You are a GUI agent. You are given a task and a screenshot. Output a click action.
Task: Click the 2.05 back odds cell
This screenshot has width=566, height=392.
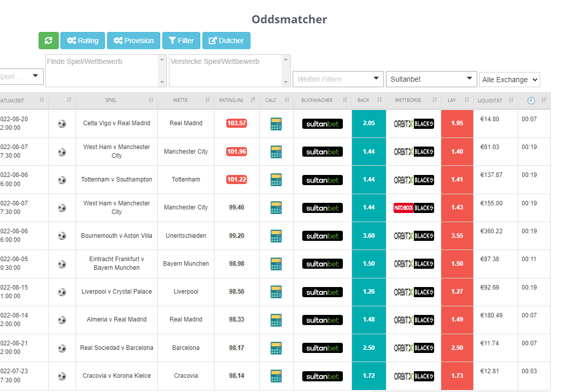(369, 123)
